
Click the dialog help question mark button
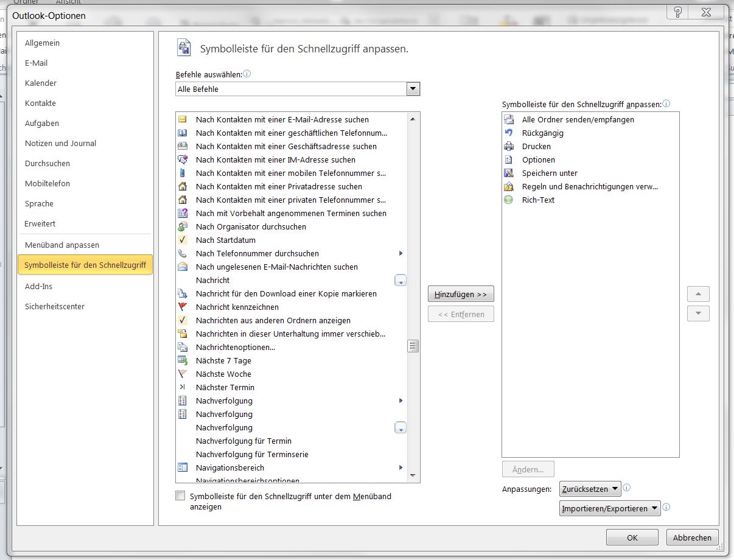(x=677, y=13)
